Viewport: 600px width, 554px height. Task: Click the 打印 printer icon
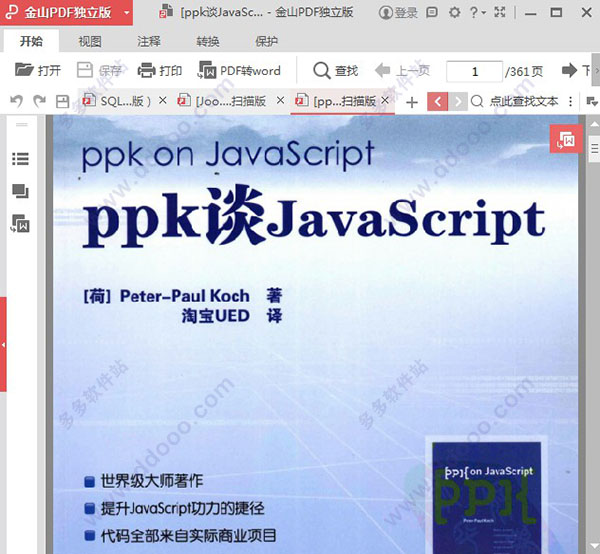[x=147, y=70]
